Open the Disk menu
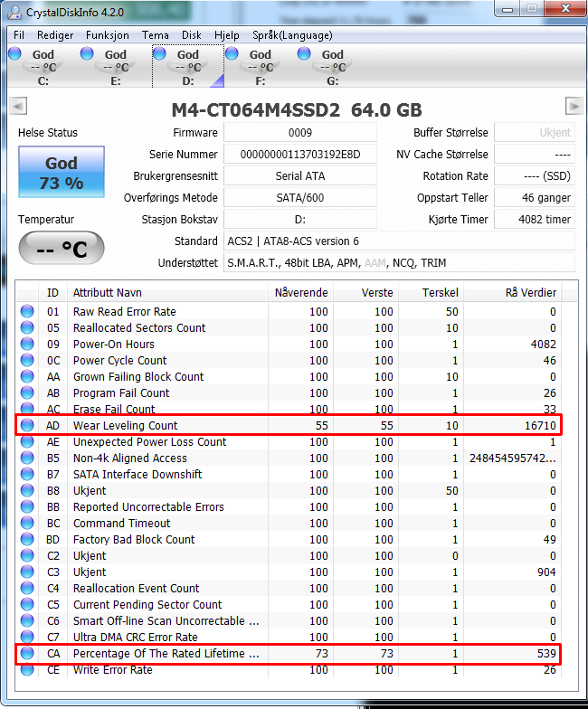This screenshot has height=709, width=588. point(192,35)
